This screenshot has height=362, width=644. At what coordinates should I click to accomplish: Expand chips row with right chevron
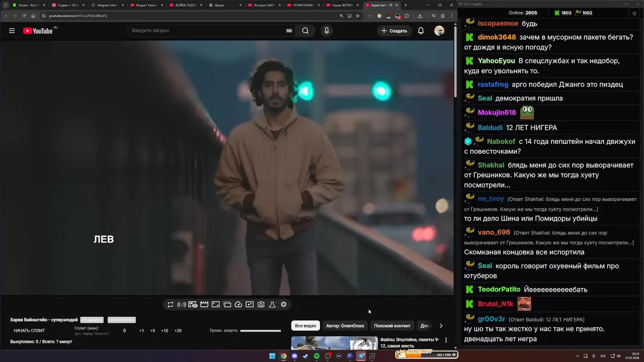(x=441, y=326)
